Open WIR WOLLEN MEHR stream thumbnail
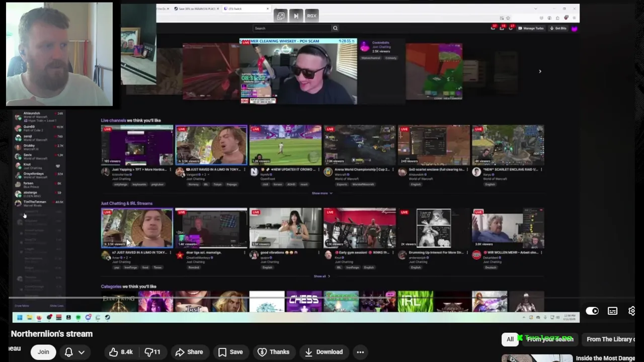This screenshot has width=644, height=362. click(x=508, y=228)
